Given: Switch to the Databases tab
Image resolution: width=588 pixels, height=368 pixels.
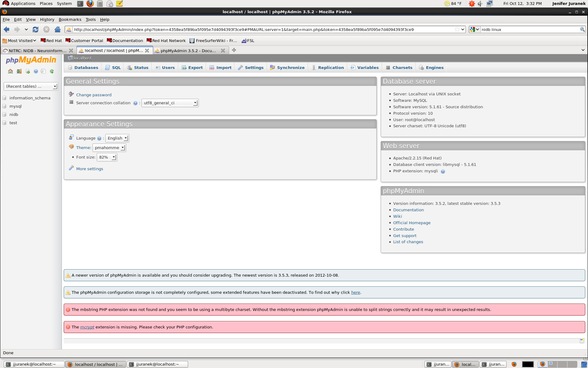Looking at the screenshot, I should [x=83, y=68].
